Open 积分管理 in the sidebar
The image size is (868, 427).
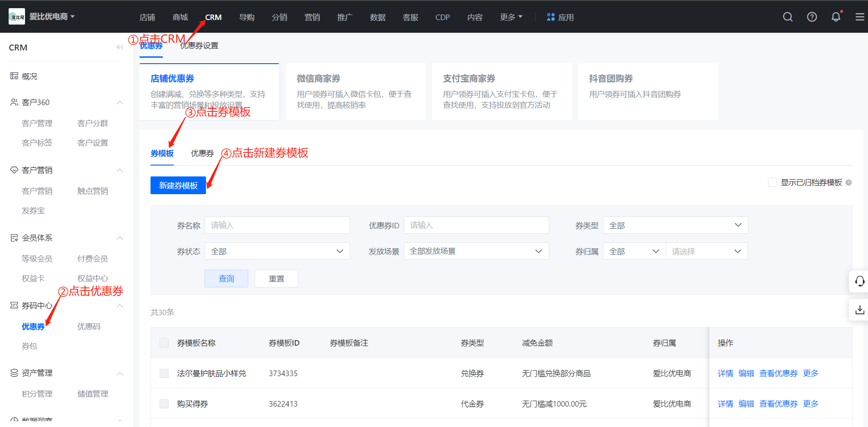[37, 394]
